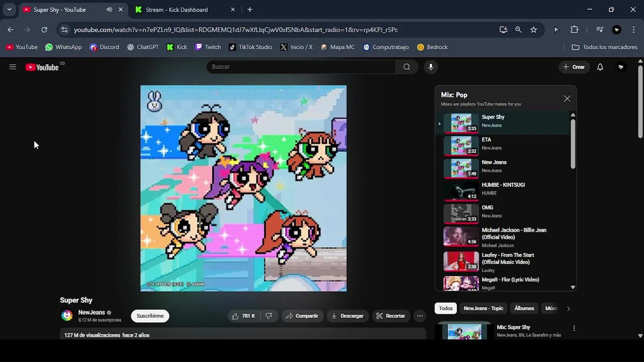The image size is (644, 362).
Task: Open the YouTube hamburger guide menu
Action: click(x=13, y=67)
